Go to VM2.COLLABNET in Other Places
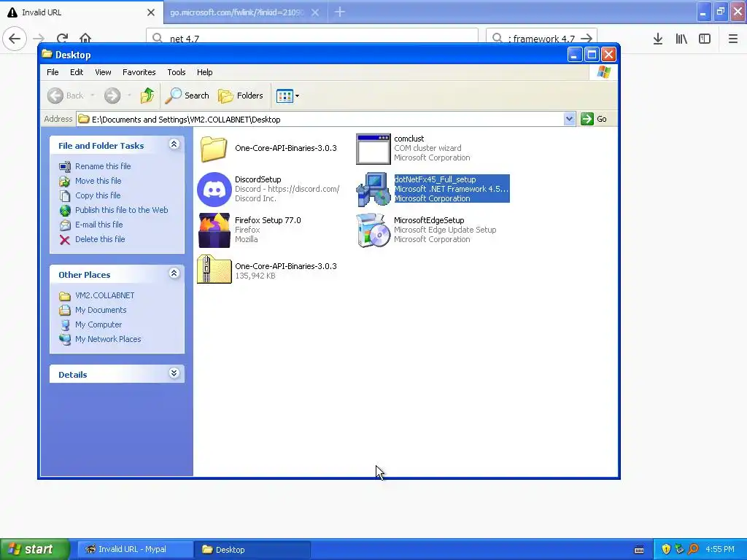This screenshot has width=747, height=560. 105,296
